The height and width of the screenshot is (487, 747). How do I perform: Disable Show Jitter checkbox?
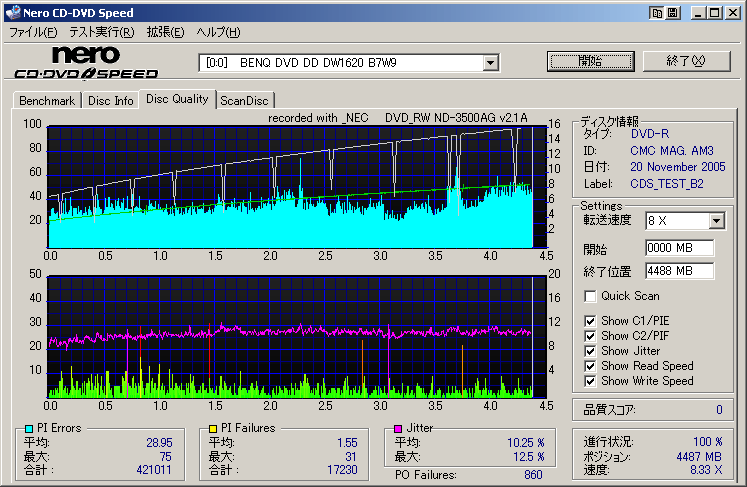point(590,351)
